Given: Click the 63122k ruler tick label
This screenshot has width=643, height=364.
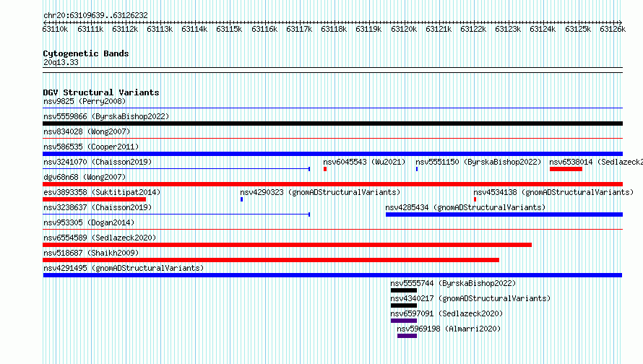Looking at the screenshot, I should coord(473,29).
